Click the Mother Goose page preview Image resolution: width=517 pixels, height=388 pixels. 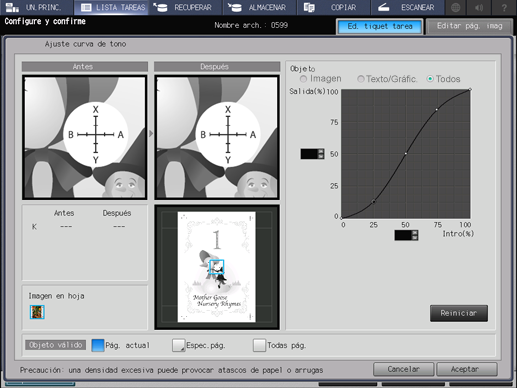click(x=217, y=267)
